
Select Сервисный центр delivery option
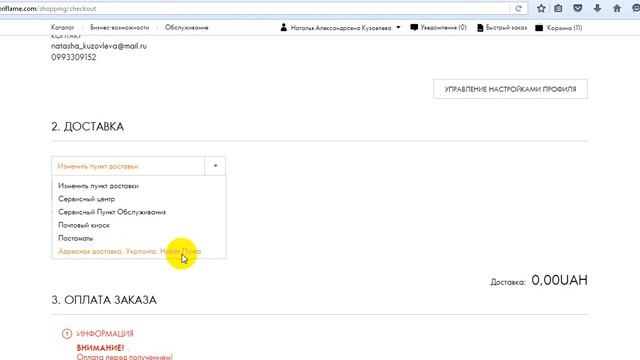87,199
